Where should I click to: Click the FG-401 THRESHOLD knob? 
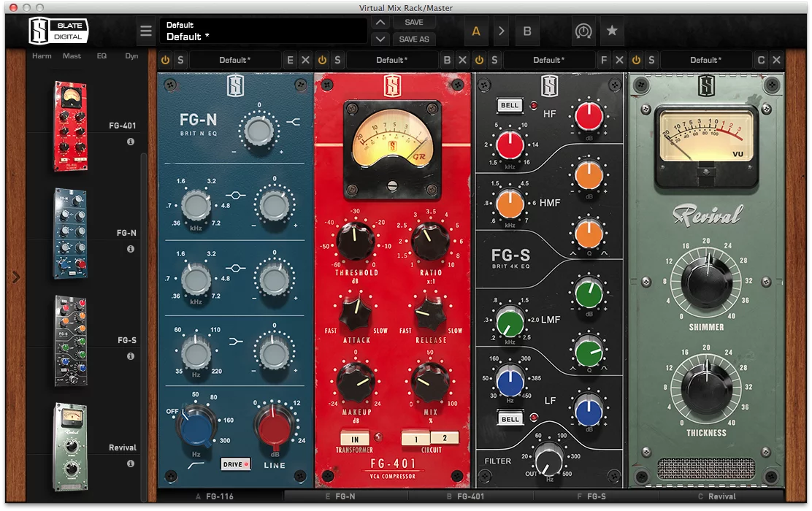(355, 240)
